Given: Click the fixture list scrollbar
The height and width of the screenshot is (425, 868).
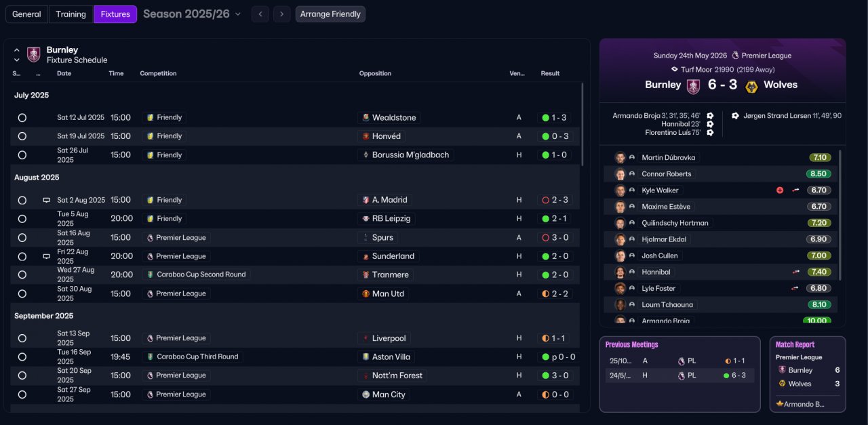Looking at the screenshot, I should tap(583, 125).
